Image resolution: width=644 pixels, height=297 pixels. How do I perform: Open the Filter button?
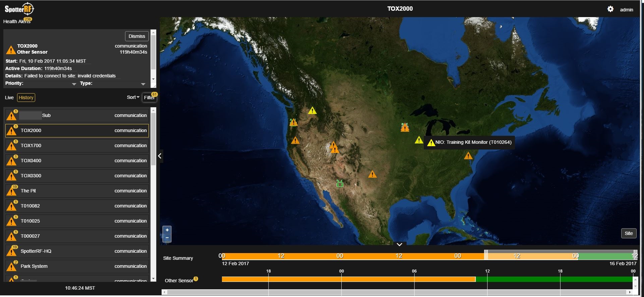point(149,98)
